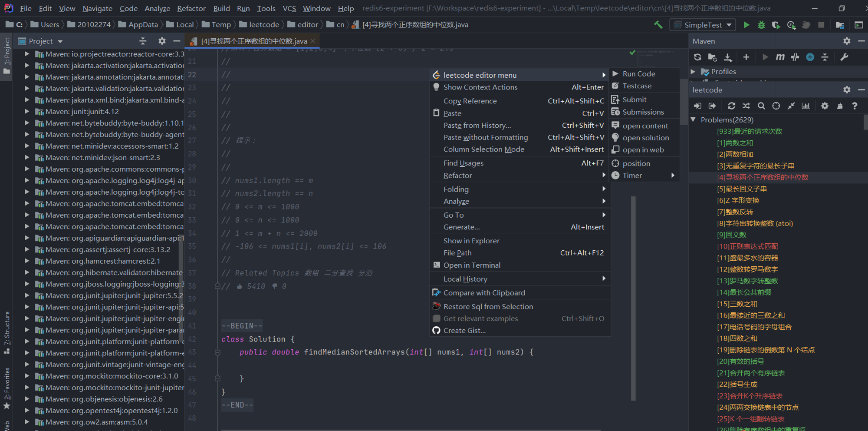Debug SimpleTest with the bug icon
This screenshot has height=431, width=868.
761,25
